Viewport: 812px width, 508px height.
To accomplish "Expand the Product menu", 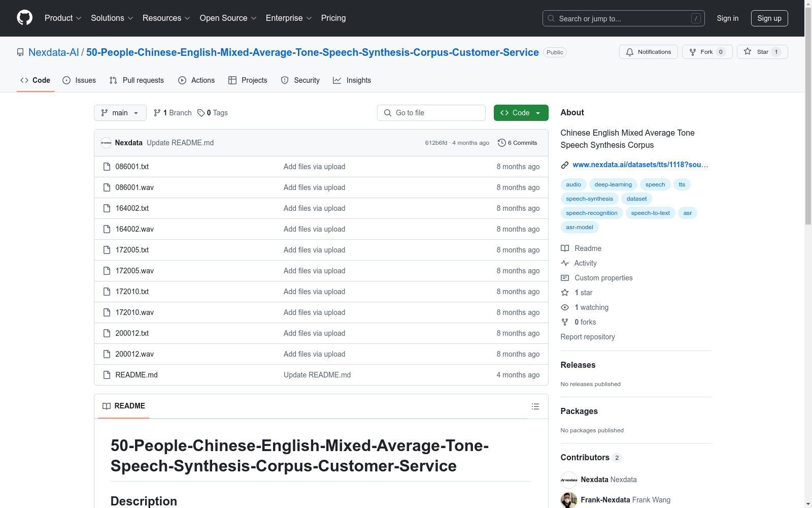I will 63,18.
